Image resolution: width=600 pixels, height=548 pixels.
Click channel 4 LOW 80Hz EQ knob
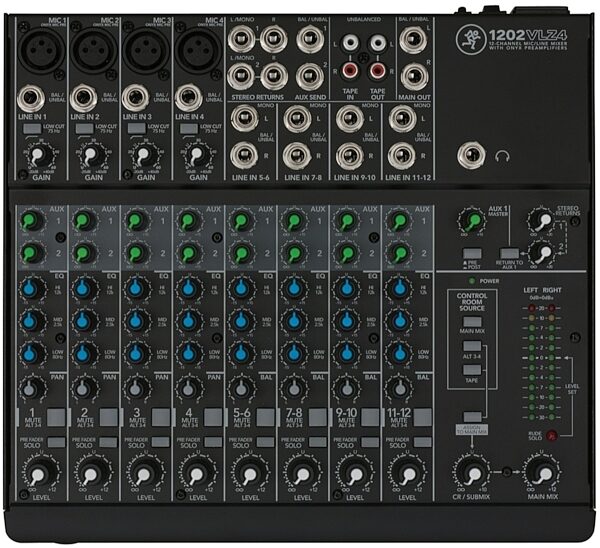(188, 353)
